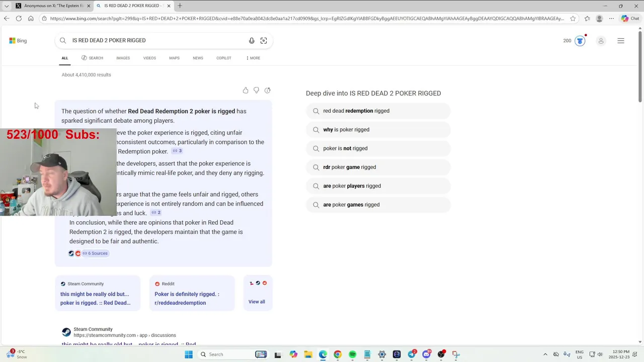Reload the page with refresh icon

pos(19,19)
